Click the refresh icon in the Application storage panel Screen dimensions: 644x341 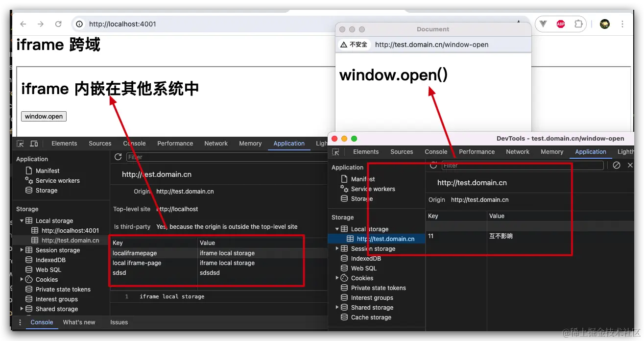click(x=118, y=157)
